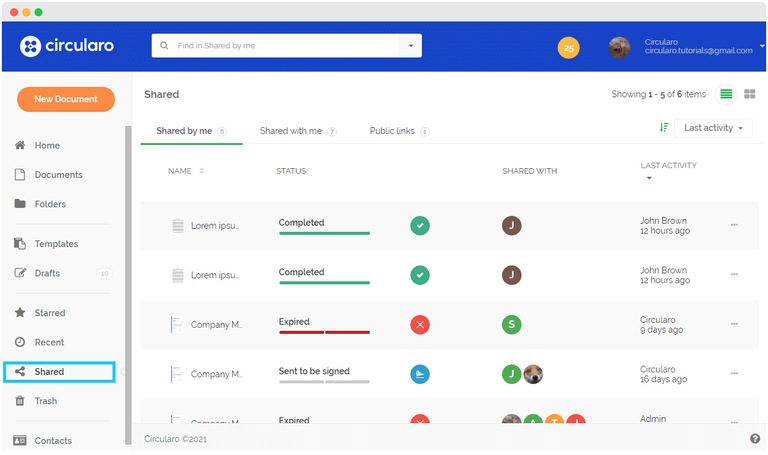Expand the search box dropdown arrow

(410, 46)
